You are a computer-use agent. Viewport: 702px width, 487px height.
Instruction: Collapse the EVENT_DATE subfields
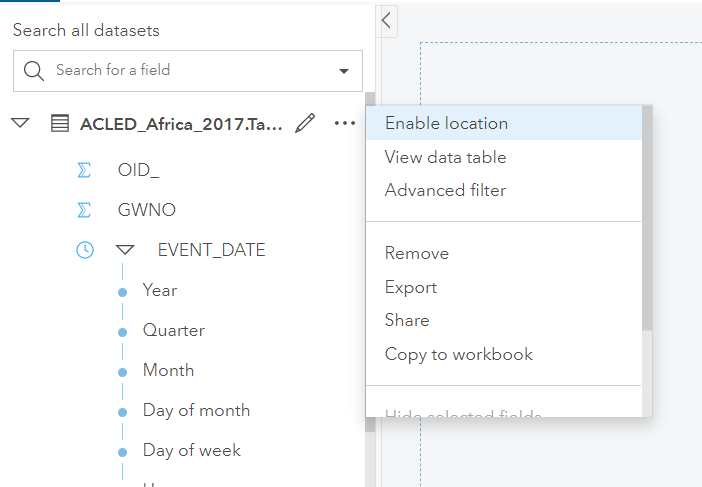point(124,250)
